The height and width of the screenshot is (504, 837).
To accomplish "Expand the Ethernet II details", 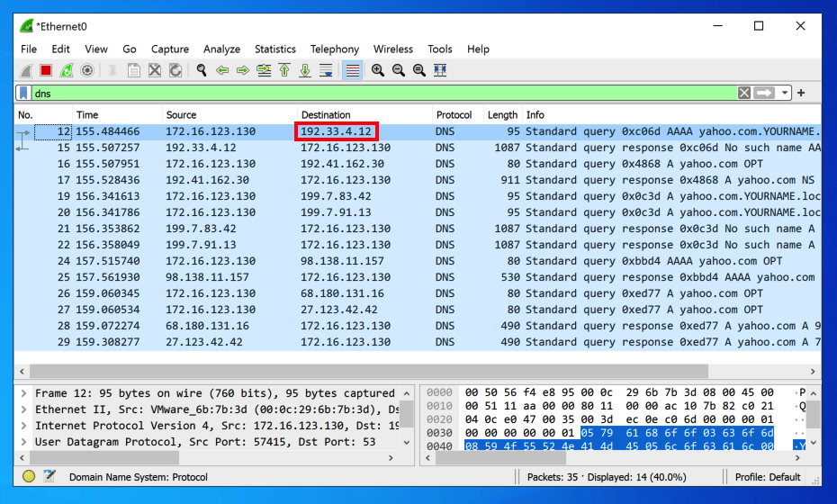I will click(x=23, y=409).
